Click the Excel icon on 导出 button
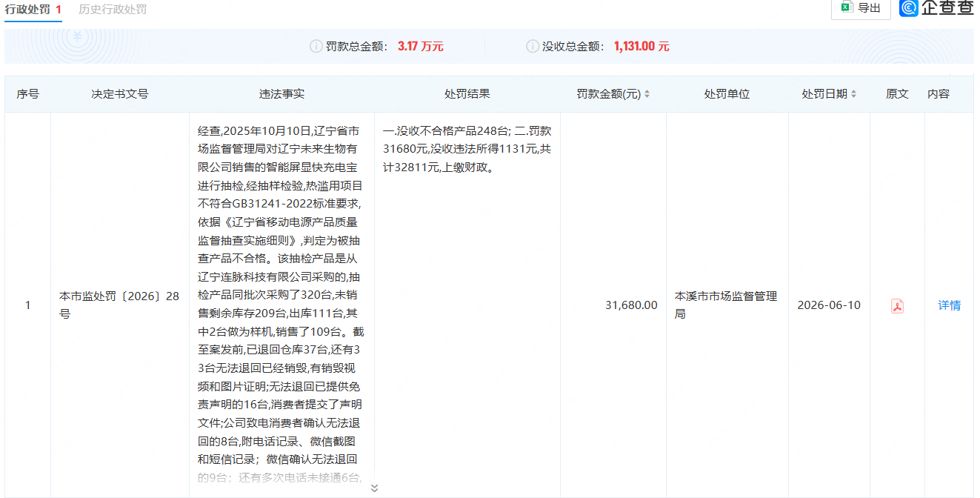980x498 pixels. [x=847, y=7]
